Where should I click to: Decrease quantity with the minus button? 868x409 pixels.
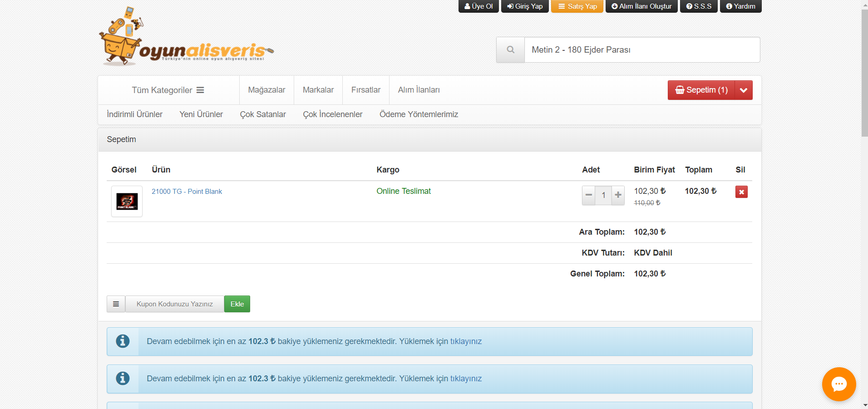pos(589,195)
